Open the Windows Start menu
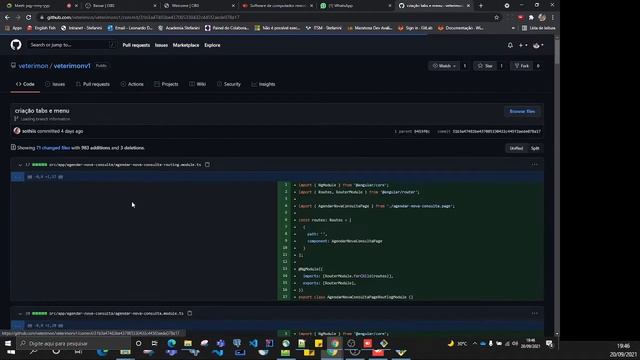Screen dimensions: 640x360 (8, 344)
